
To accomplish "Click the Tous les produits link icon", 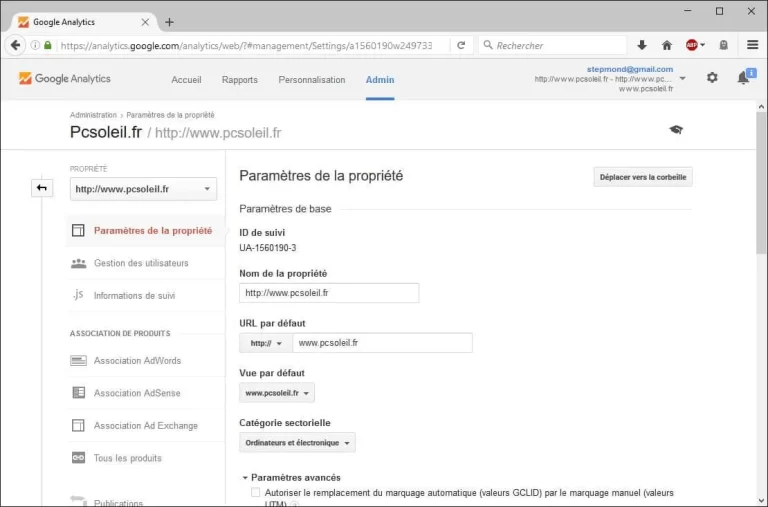I will pos(78,458).
